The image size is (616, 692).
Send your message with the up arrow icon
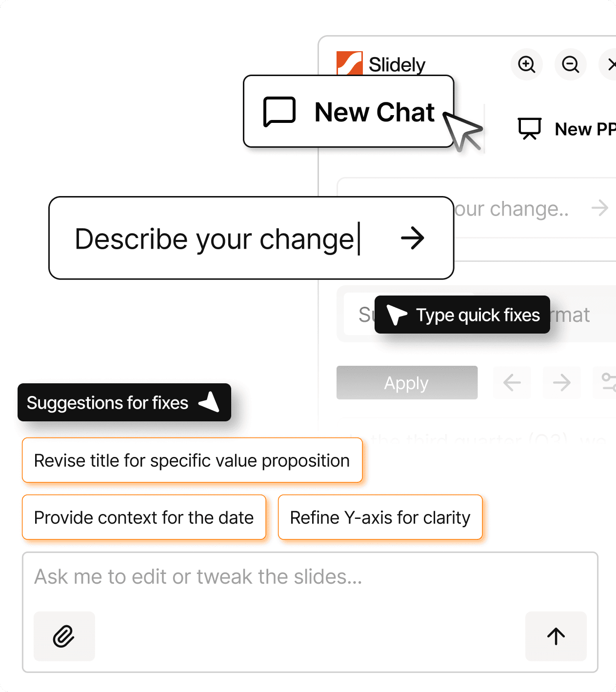556,636
